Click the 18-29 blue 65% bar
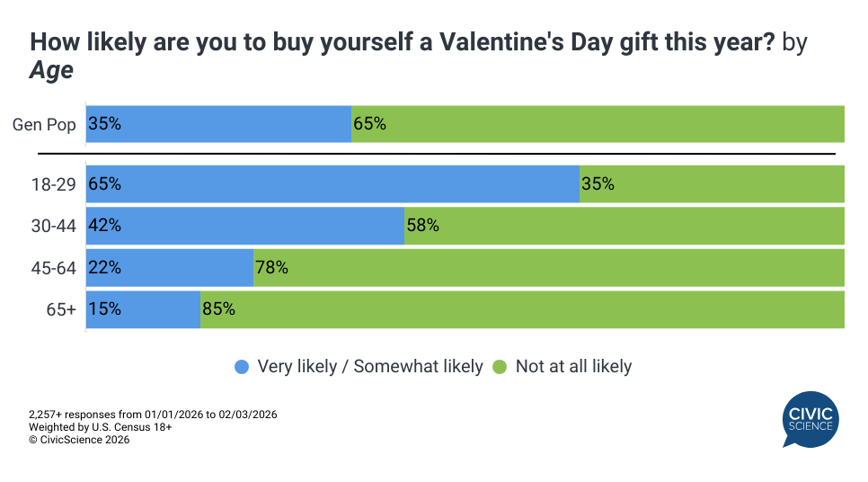This screenshot has width=868, height=482. pos(332,183)
